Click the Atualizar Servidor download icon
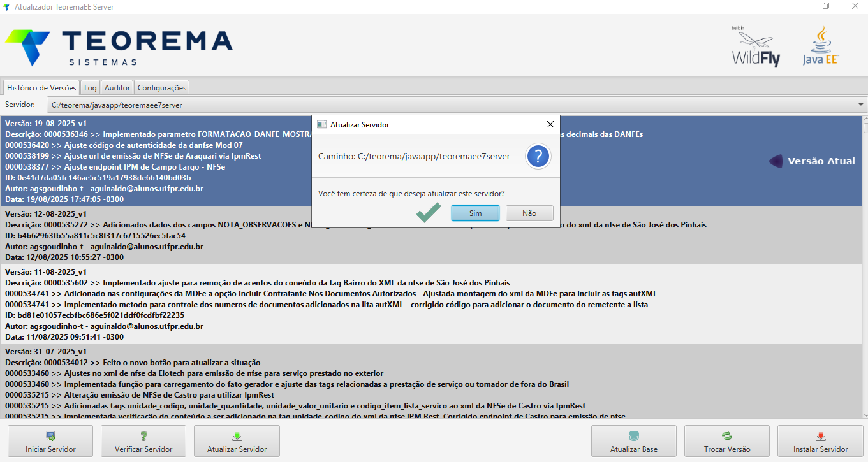The height and width of the screenshot is (462, 868). tap(237, 436)
